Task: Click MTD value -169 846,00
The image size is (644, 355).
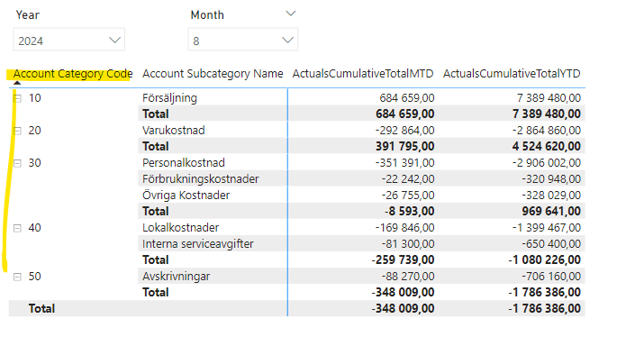Action: click(404, 228)
